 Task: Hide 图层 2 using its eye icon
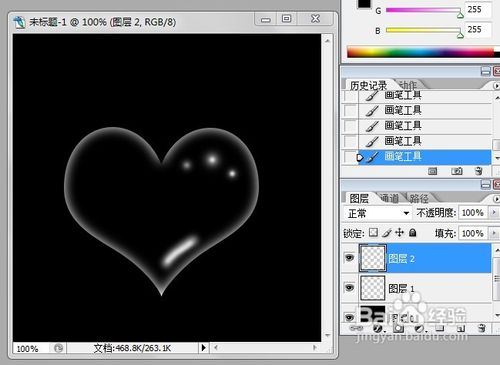[x=349, y=258]
